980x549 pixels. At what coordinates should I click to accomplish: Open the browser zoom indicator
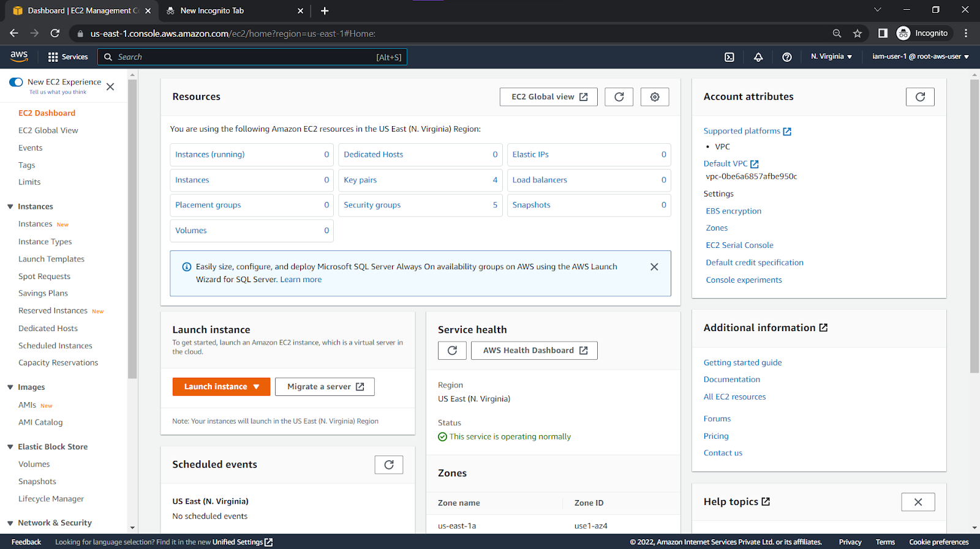(x=837, y=33)
